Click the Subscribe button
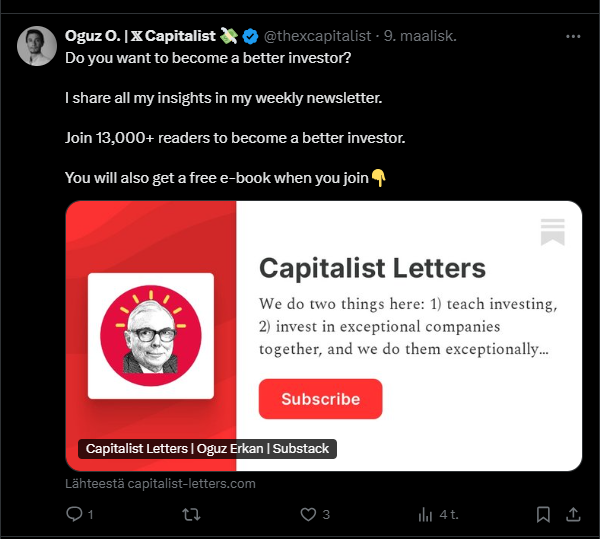Screen dimensions: 600x539 [x=320, y=399]
